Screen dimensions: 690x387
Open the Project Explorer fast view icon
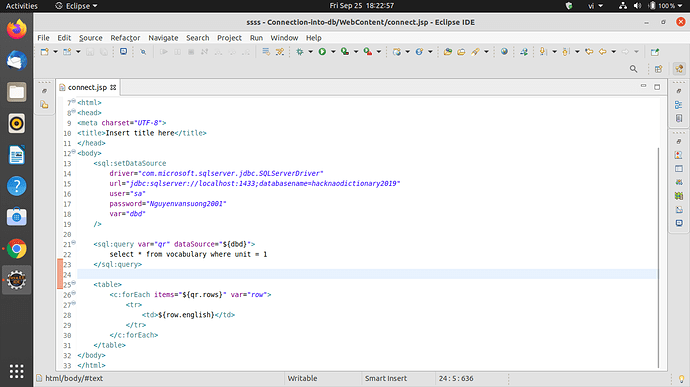(44, 105)
